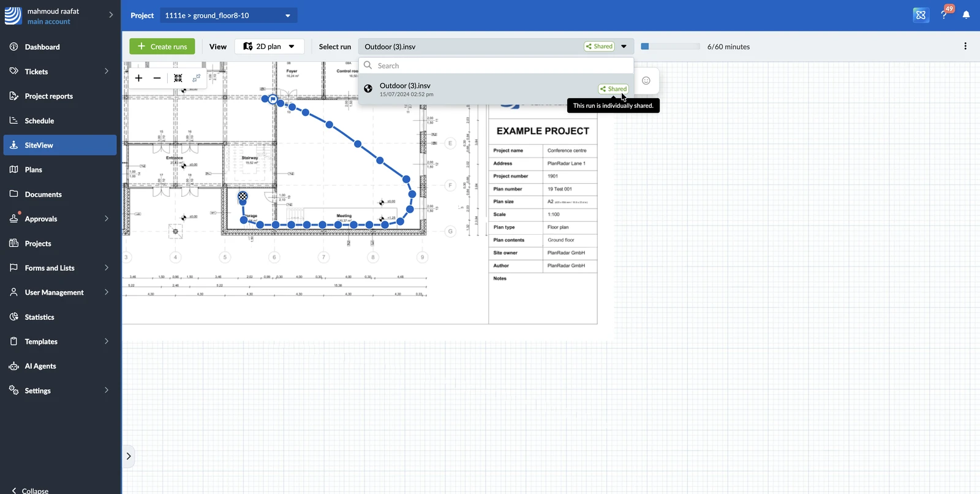
Task: Click the minutes usage progress bar
Action: (x=670, y=47)
